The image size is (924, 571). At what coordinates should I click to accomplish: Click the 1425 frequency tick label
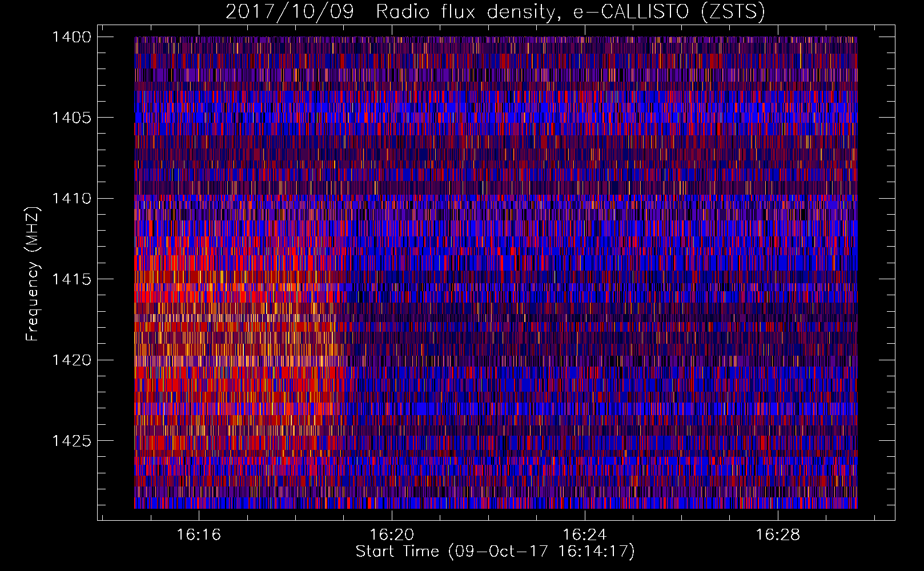71,441
